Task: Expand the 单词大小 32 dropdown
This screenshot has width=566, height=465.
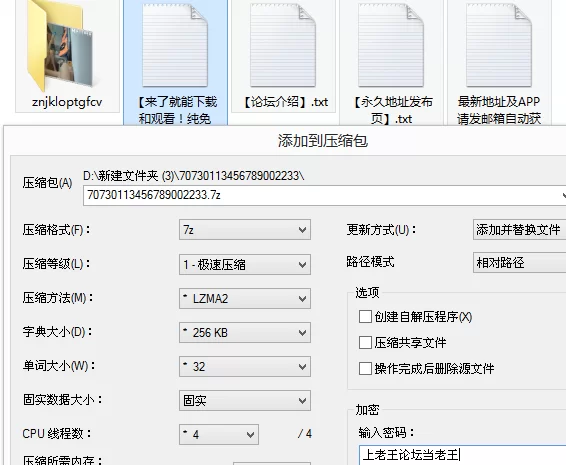Action: [245, 366]
